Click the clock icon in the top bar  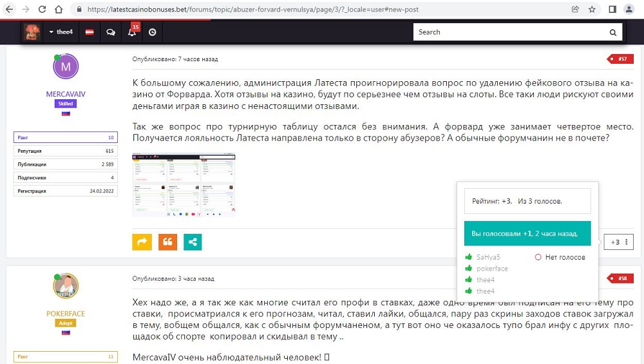(153, 32)
